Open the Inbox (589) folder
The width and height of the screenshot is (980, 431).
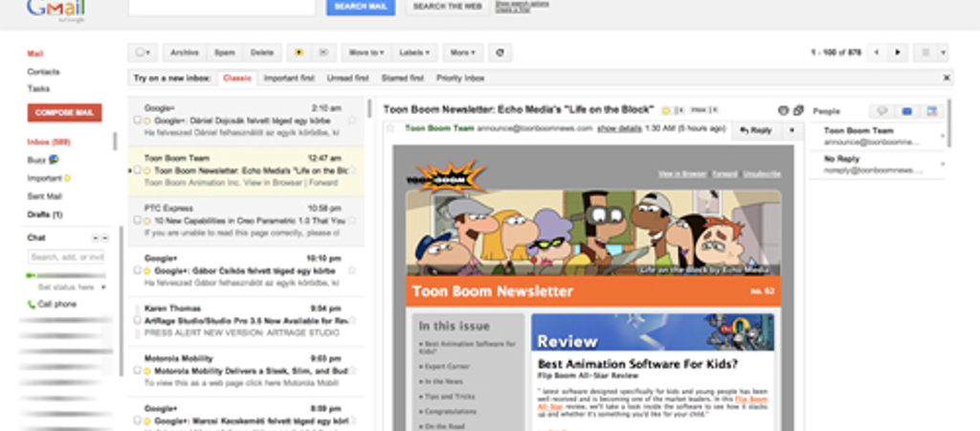click(x=49, y=142)
